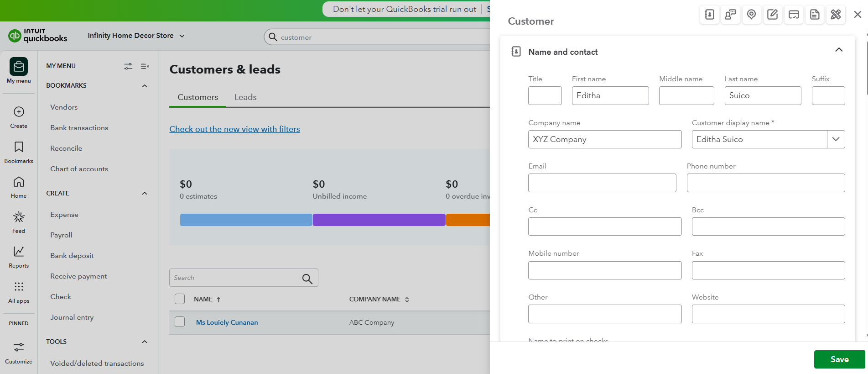Click the blue estimates bar segment
This screenshot has width=868, height=374.
[x=246, y=220]
